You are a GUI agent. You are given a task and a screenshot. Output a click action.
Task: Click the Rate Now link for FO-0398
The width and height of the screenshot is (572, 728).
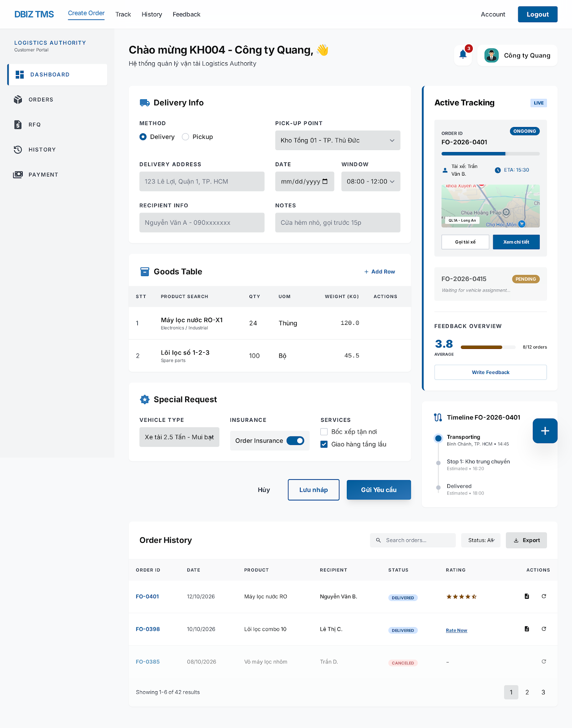[456, 630]
